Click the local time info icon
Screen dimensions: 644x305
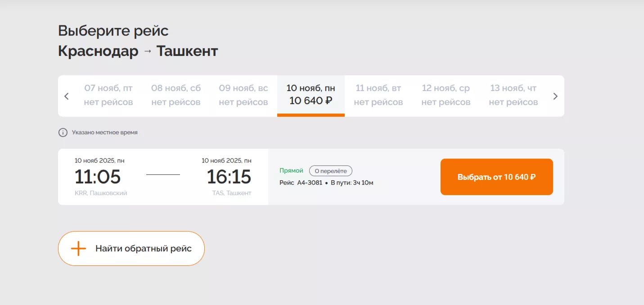[x=63, y=132]
